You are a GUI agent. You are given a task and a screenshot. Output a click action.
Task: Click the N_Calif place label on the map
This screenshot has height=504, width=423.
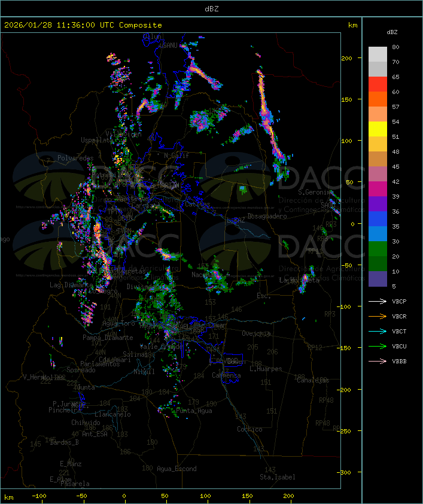[176, 156]
